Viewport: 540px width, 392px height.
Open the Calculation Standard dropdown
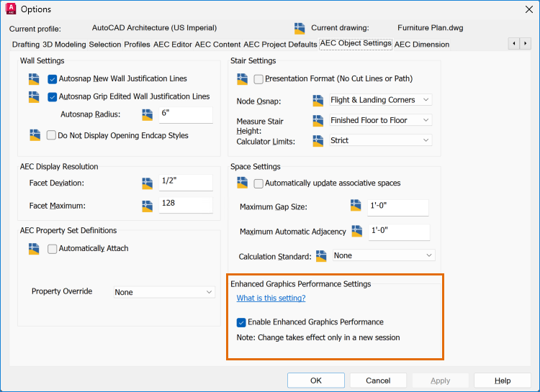[384, 255]
